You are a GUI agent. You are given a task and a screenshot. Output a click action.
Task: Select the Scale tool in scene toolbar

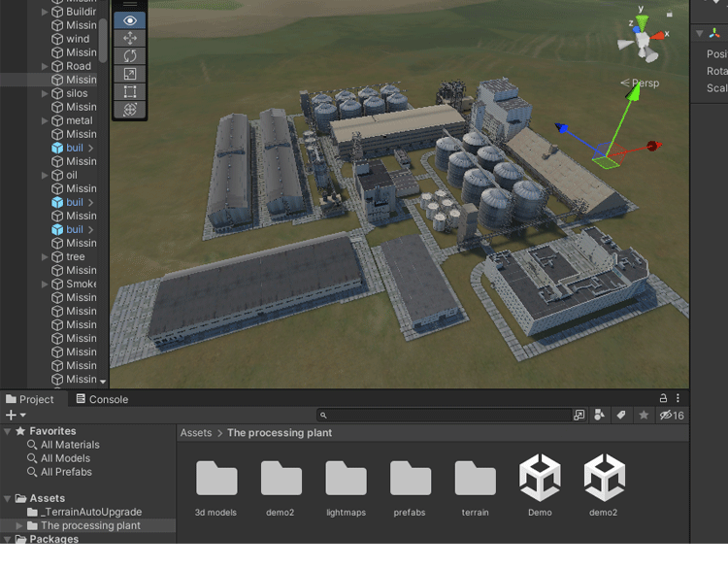[131, 74]
